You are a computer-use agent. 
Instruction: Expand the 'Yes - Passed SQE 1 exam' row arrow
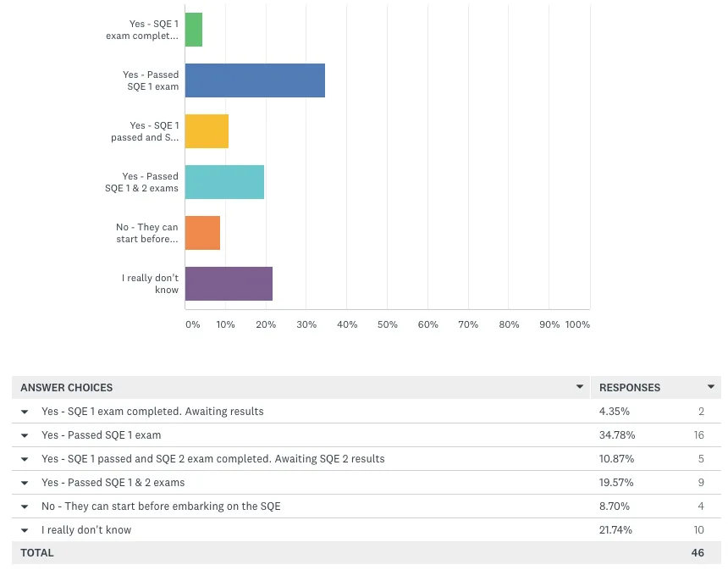tap(25, 435)
